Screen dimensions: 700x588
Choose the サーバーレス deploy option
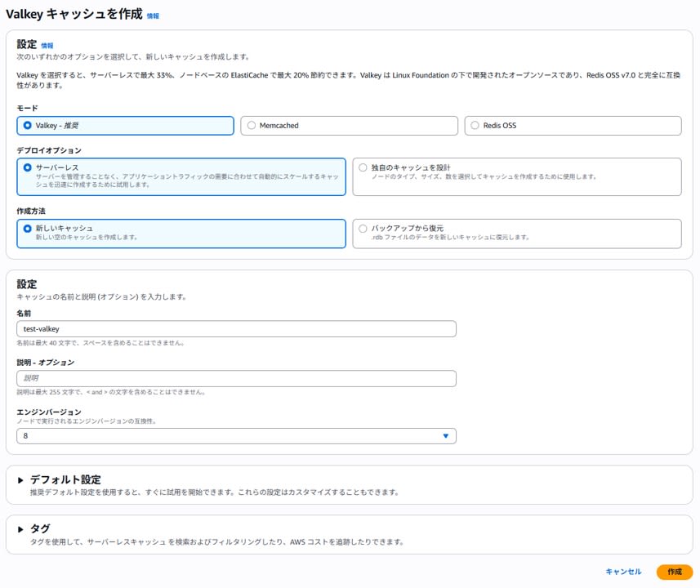(x=181, y=176)
